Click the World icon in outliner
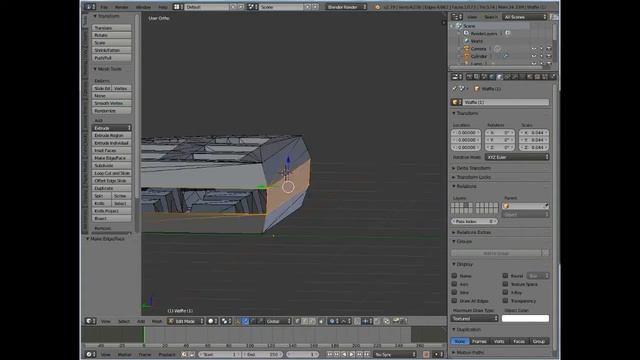This screenshot has height=360, width=640. point(467,41)
